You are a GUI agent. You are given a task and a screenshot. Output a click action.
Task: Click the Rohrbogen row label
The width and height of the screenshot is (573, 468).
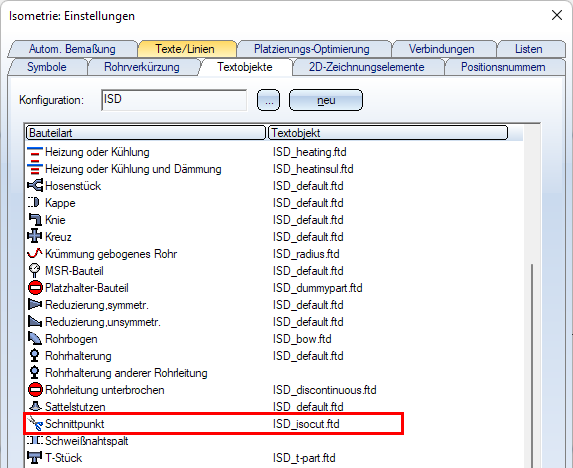pos(71,339)
